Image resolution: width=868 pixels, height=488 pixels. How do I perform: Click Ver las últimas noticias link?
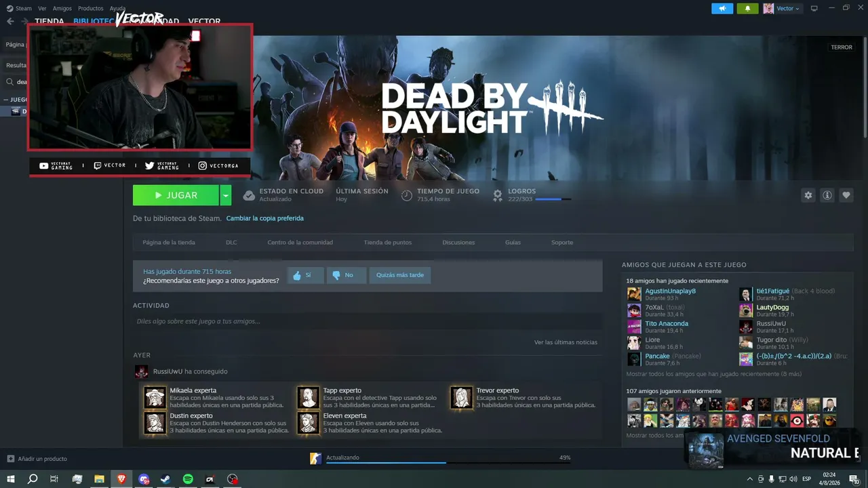coord(566,342)
